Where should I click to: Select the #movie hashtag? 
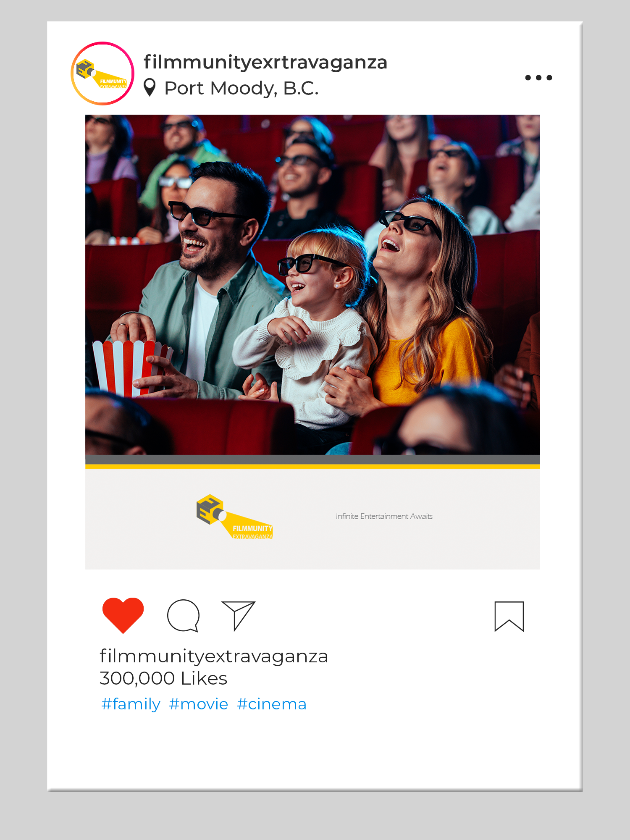click(x=199, y=704)
